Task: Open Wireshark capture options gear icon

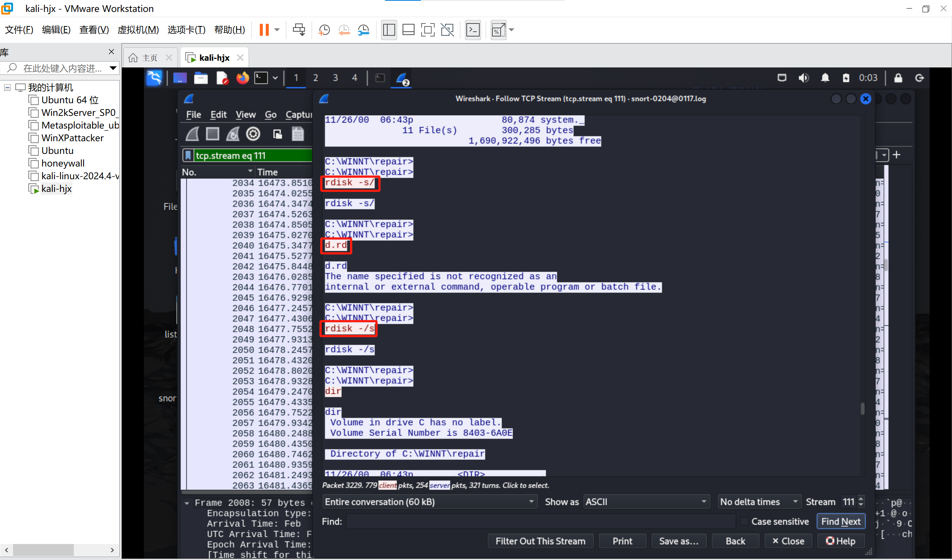Action: [x=253, y=135]
